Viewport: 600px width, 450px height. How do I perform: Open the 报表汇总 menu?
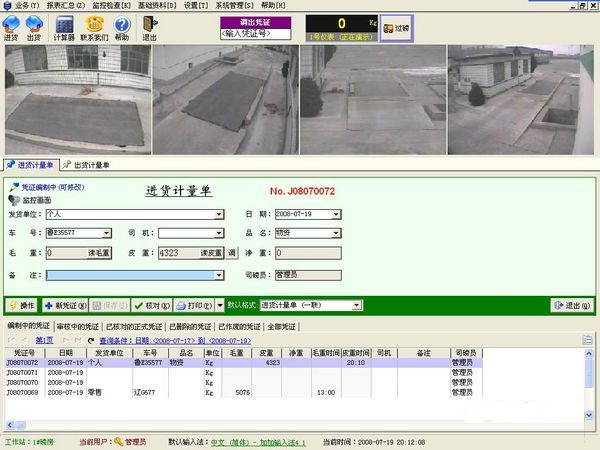[x=66, y=5]
